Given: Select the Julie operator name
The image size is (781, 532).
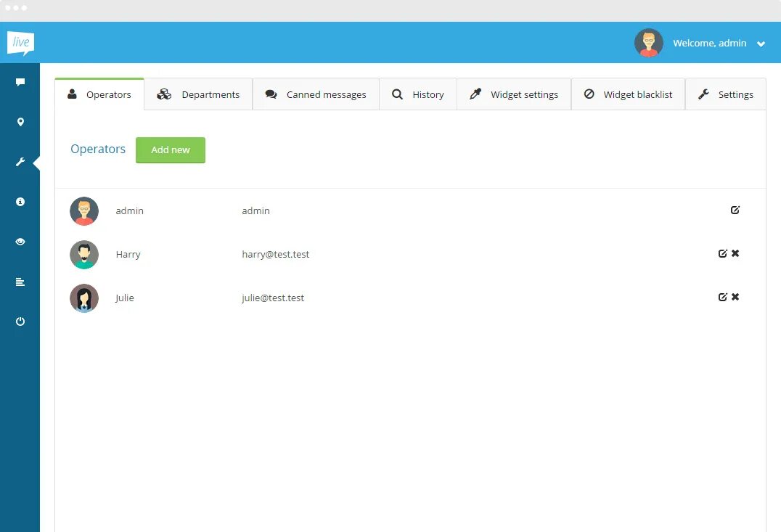Looking at the screenshot, I should click(x=125, y=298).
